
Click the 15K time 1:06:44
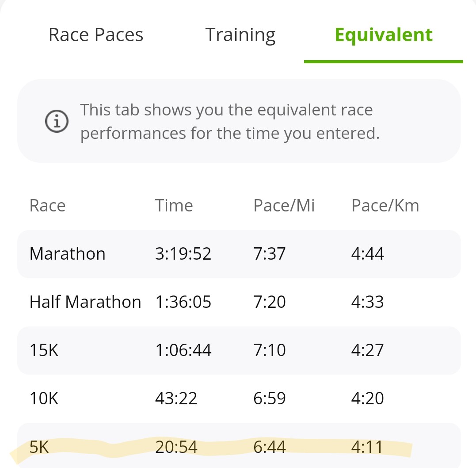point(183,350)
